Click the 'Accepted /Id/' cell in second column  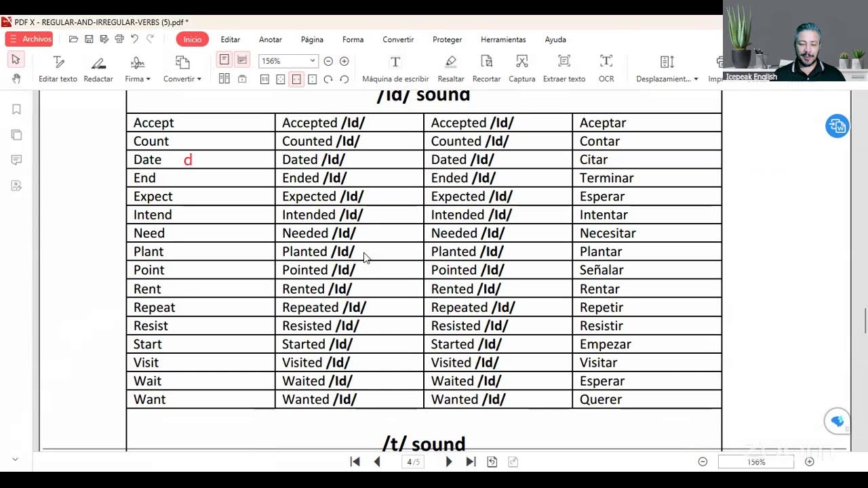coord(349,123)
